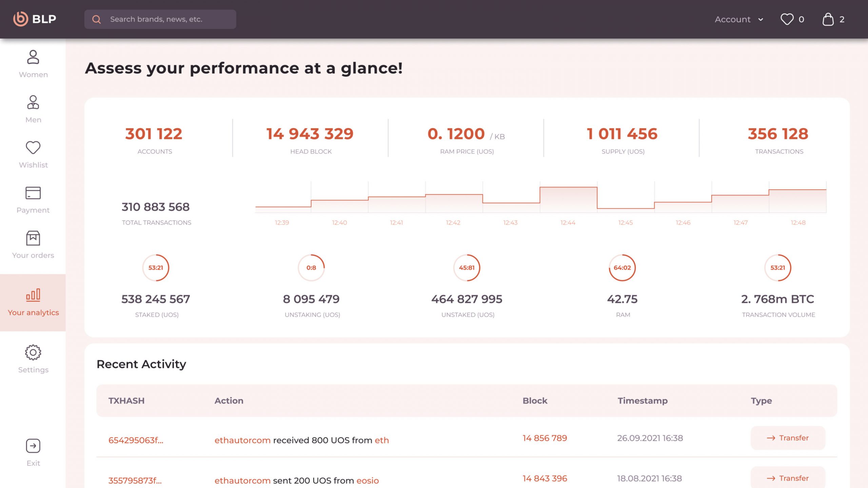Expand the Account dropdown

point(739,19)
